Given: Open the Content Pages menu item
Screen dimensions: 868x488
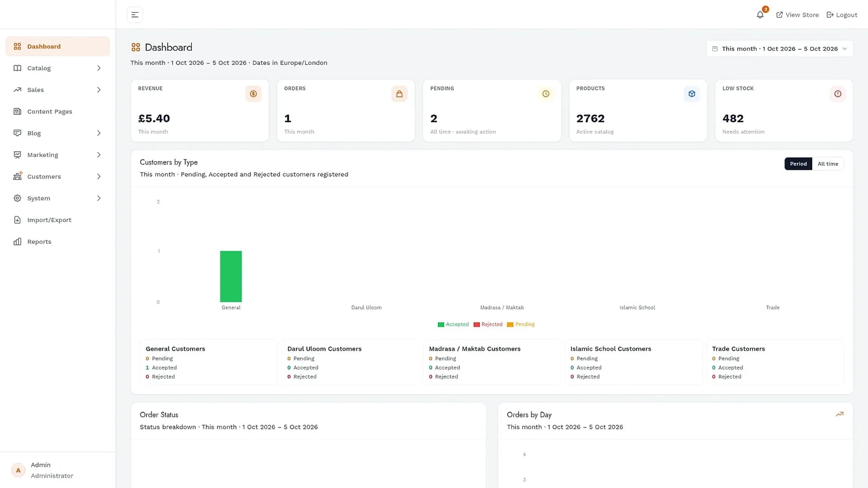Looking at the screenshot, I should (58, 112).
